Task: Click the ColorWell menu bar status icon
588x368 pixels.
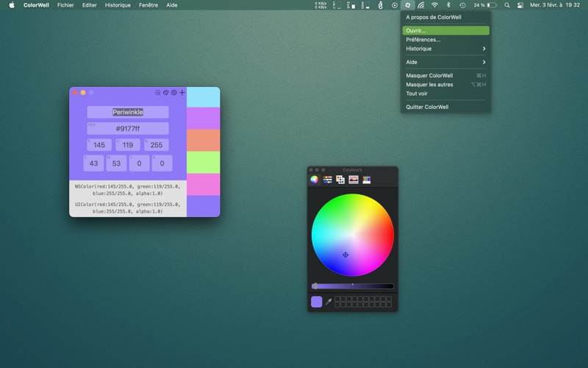Action: [x=408, y=5]
